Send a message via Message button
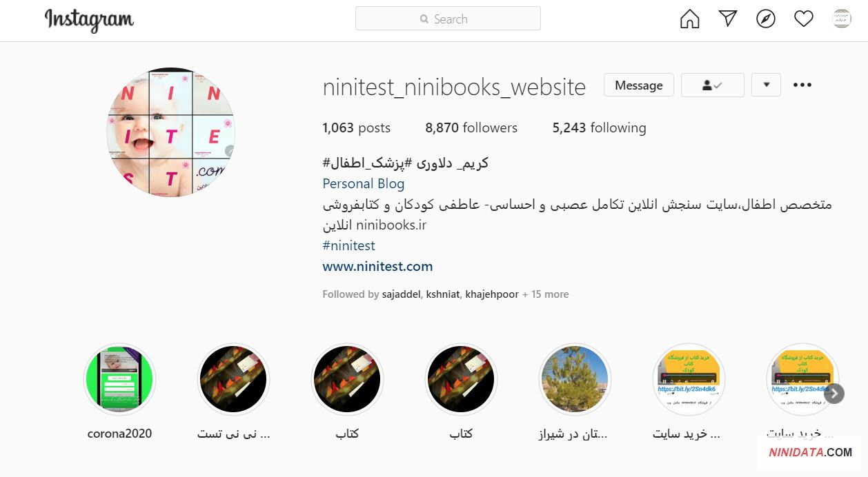The width and height of the screenshot is (868, 477). tap(639, 85)
